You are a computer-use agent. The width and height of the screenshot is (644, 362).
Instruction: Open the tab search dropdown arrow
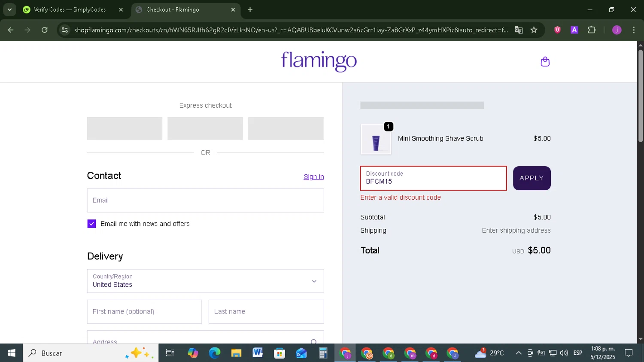pyautogui.click(x=9, y=9)
